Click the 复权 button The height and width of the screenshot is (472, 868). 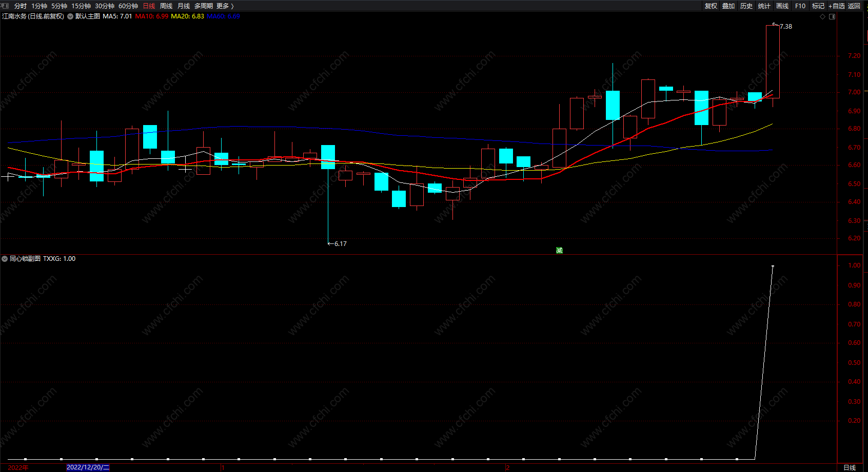pyautogui.click(x=711, y=6)
